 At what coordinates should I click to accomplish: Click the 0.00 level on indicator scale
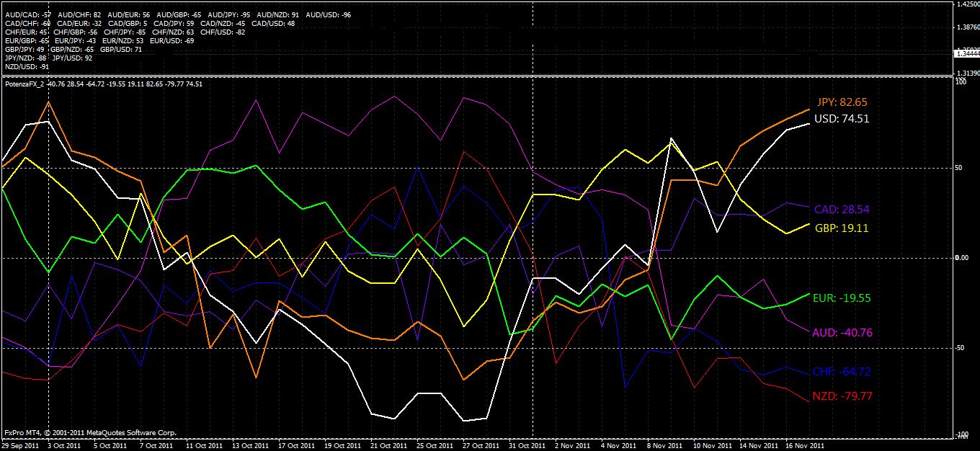[962, 257]
